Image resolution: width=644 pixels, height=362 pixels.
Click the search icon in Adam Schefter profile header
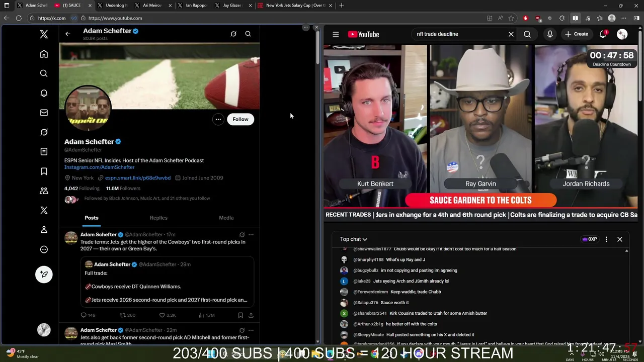point(248,34)
